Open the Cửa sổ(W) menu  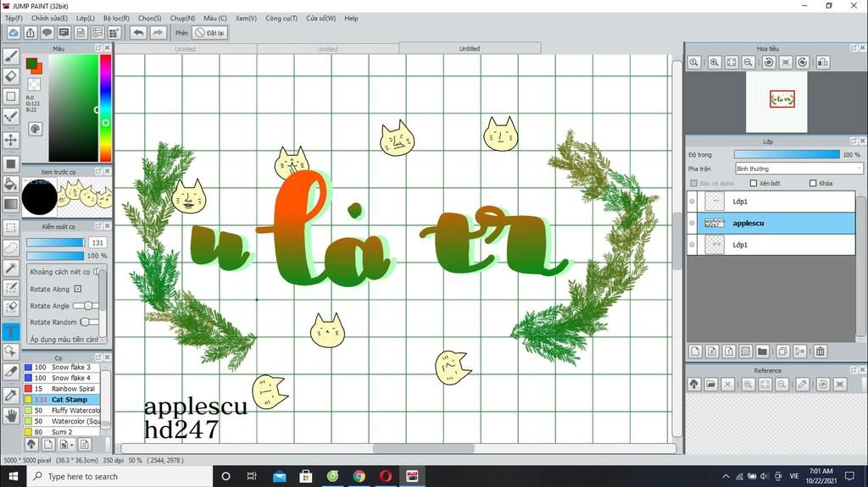(321, 19)
